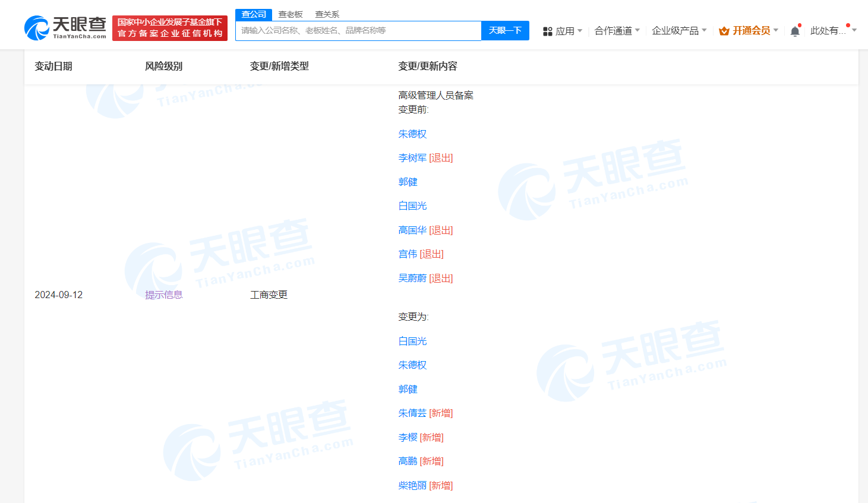This screenshot has height=503, width=868.
Task: Switch to the 查老板 tab
Action: [291, 14]
